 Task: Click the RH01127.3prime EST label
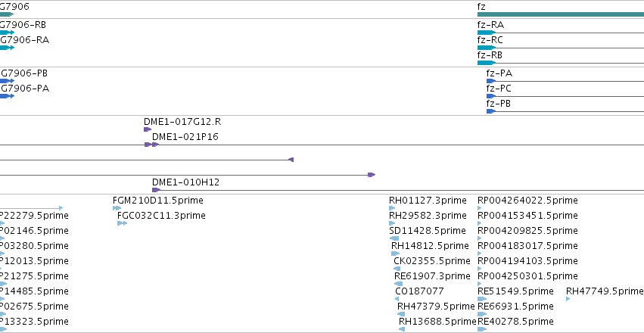(428, 201)
